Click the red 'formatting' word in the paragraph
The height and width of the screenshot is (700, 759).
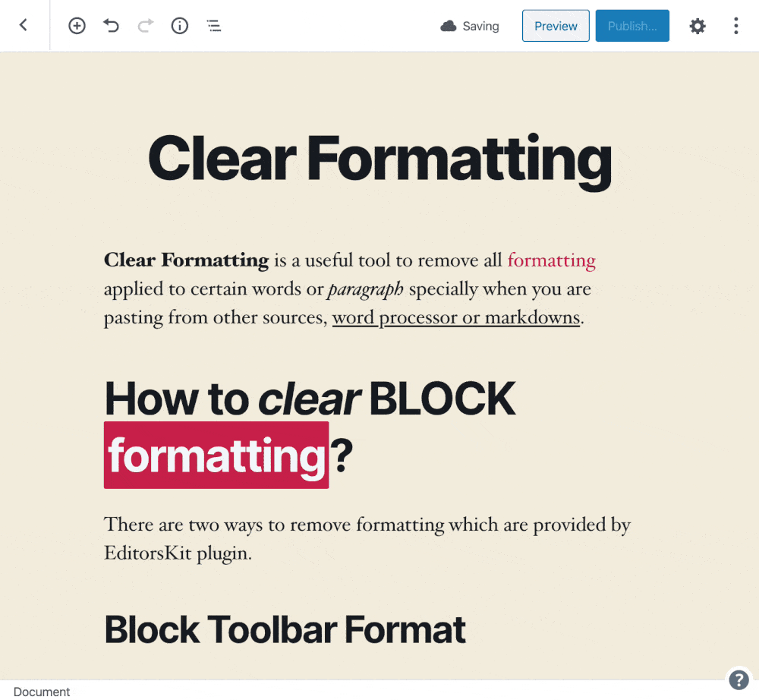[551, 261]
